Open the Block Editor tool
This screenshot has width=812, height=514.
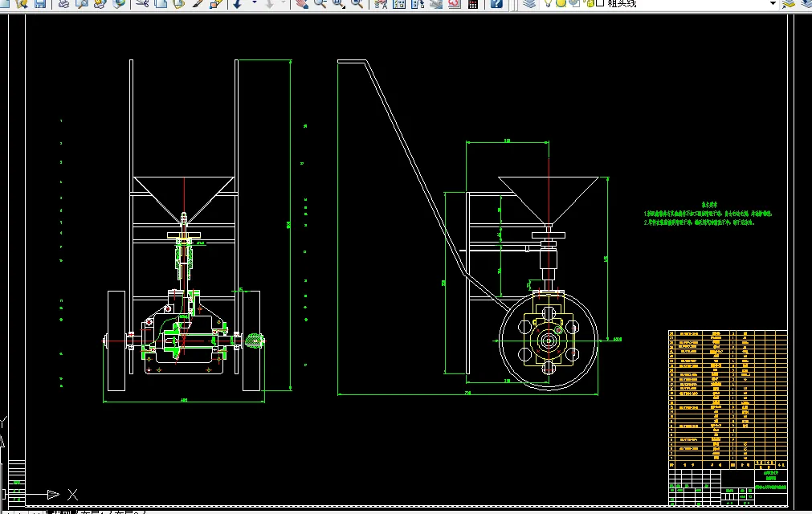tap(216, 3)
